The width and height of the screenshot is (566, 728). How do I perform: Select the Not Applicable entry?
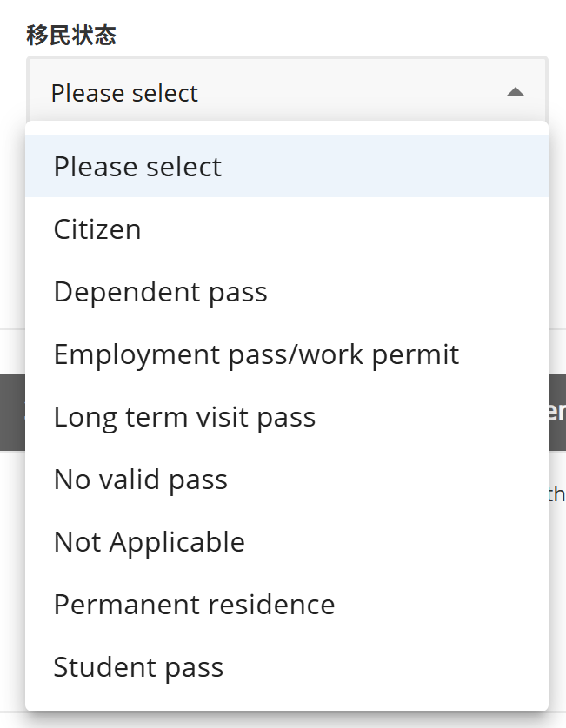point(149,541)
